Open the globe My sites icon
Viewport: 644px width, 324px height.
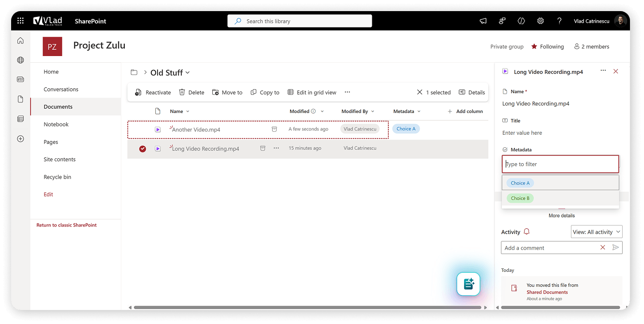pyautogui.click(x=20, y=60)
